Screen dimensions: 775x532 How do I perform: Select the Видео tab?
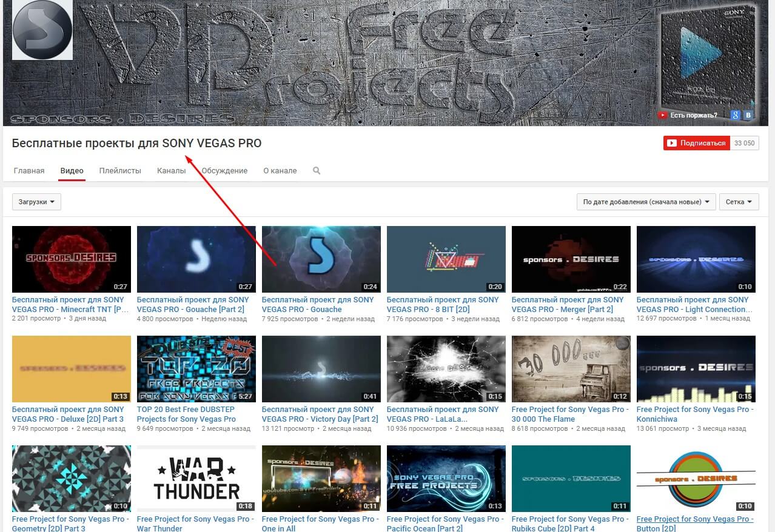pos(72,171)
